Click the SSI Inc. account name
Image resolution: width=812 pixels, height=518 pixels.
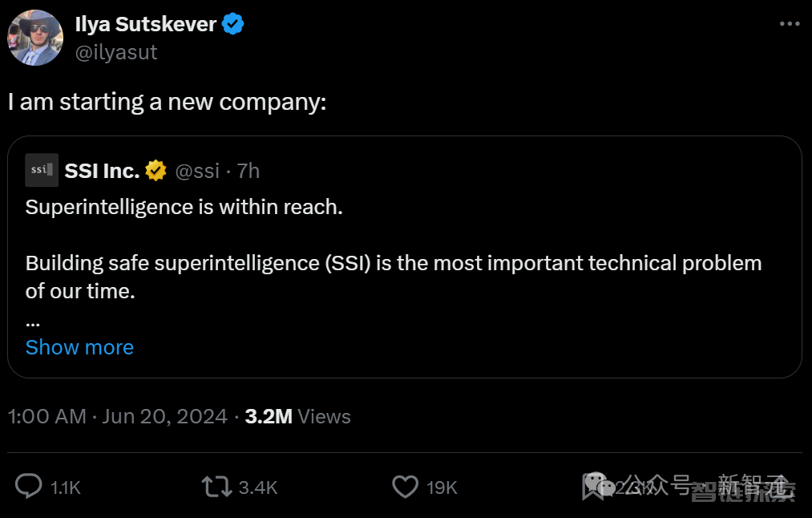coord(102,171)
